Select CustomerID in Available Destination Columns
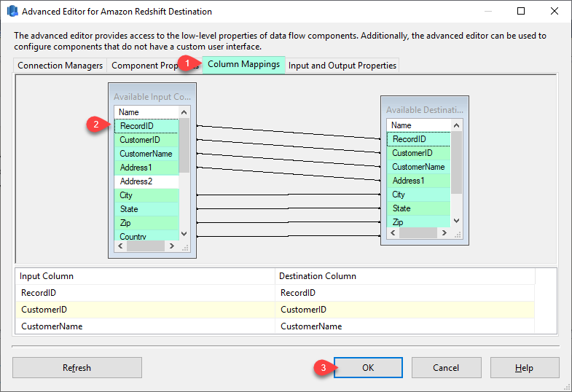Image resolution: width=572 pixels, height=392 pixels. tap(419, 153)
